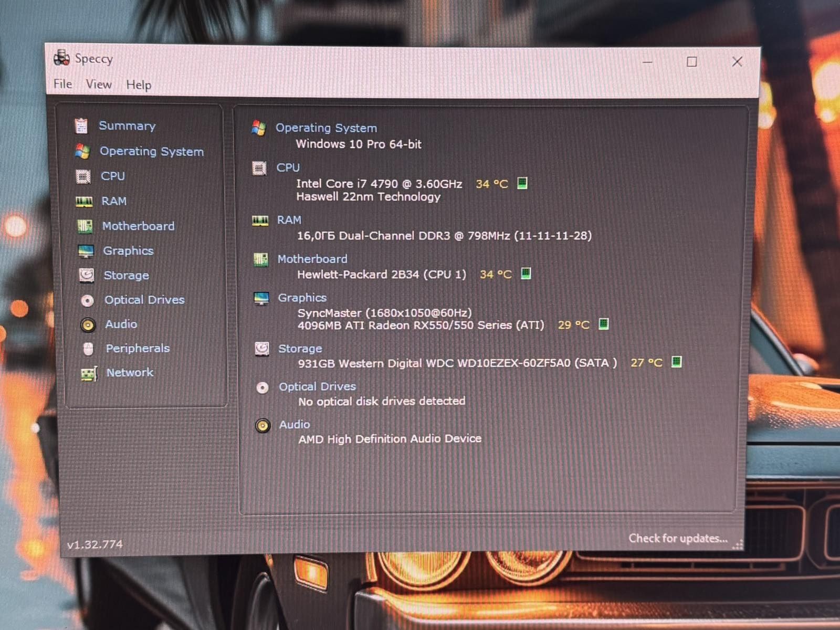Click 'SyncMaster (1680x1050@60Hz)' text
Viewport: 840px width, 630px height.
[385, 313]
